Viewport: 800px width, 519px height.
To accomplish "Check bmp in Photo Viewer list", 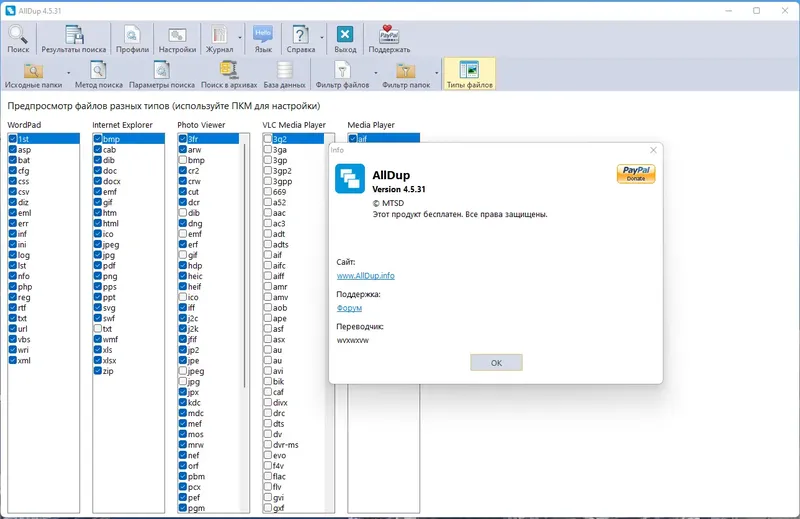I will [183, 160].
